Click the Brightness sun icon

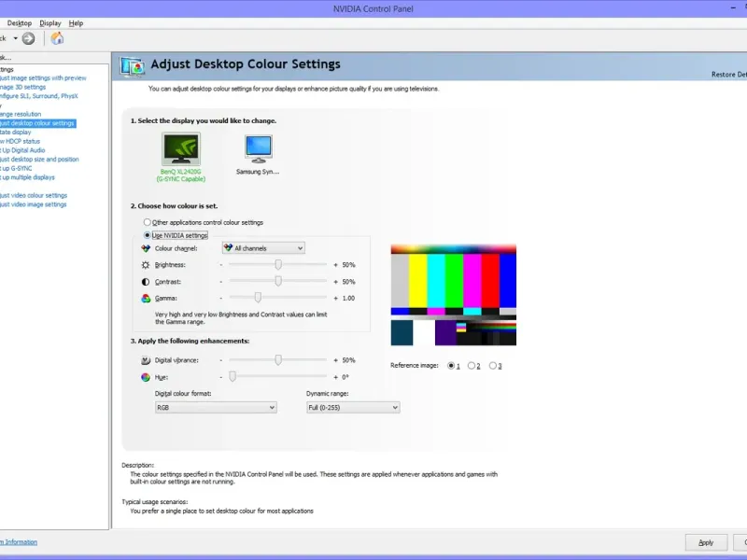tap(146, 265)
